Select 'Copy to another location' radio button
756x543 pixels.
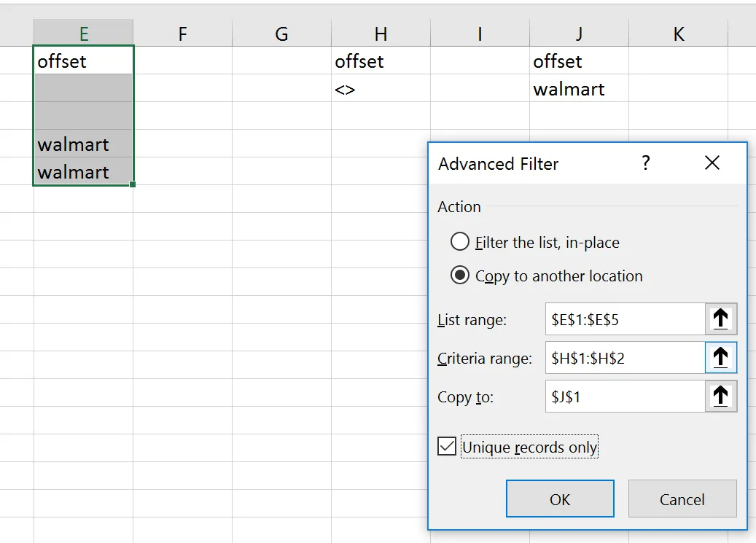click(460, 276)
